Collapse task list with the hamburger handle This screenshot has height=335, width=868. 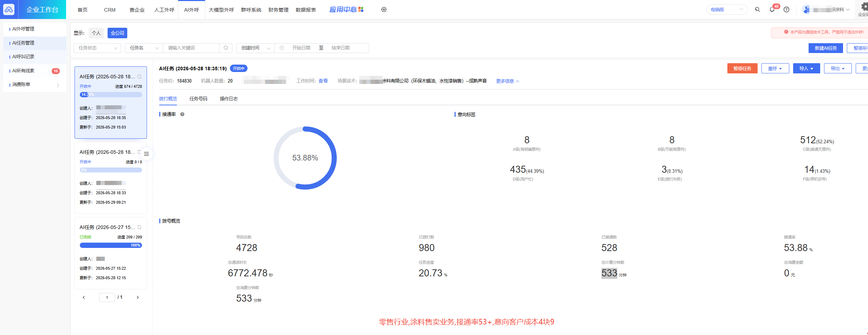[x=147, y=154]
